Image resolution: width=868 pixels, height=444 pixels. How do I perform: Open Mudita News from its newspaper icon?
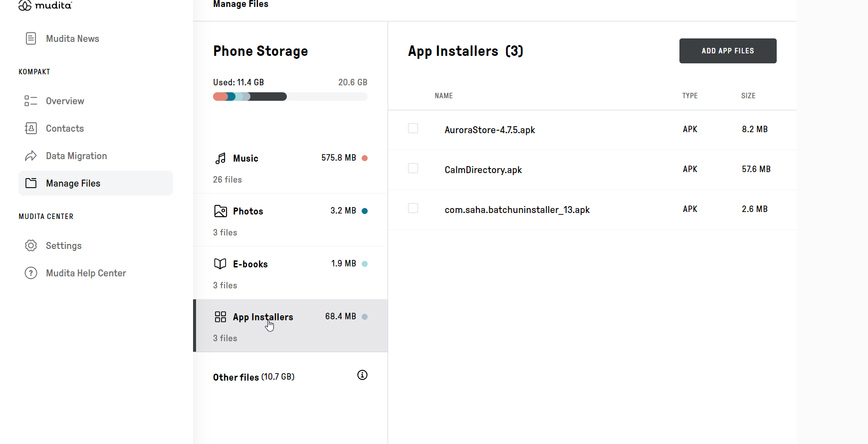(x=31, y=38)
